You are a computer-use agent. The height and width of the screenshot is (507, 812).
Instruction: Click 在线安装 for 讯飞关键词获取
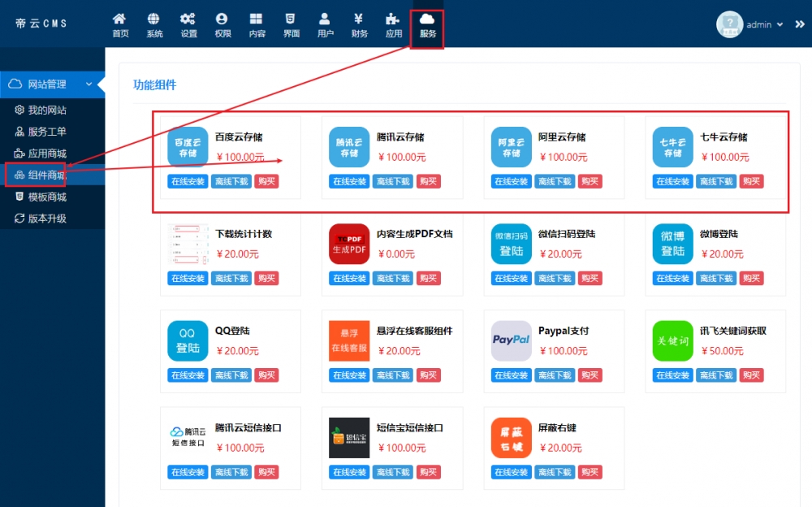click(672, 375)
